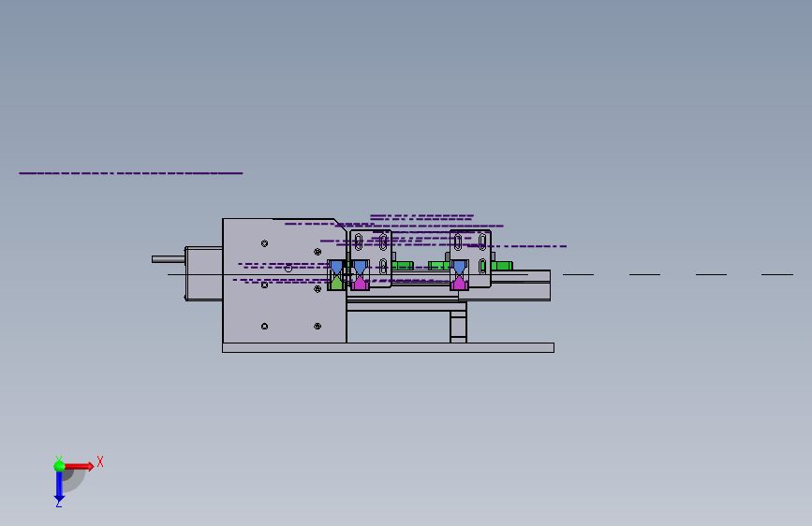Select the magenta triangle on rightmost bearing

click(x=459, y=283)
